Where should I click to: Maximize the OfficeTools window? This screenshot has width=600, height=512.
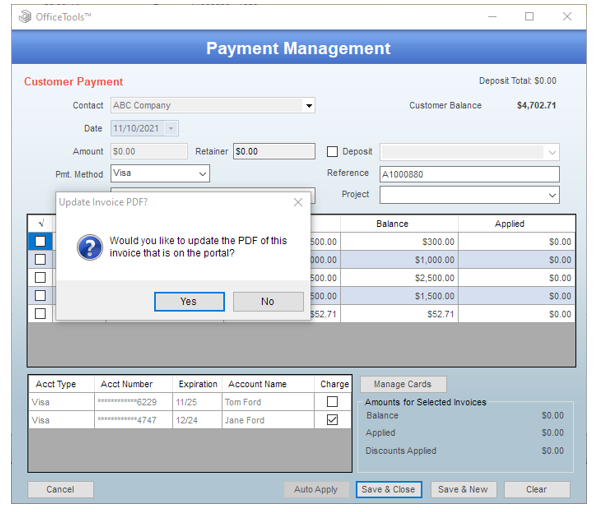click(529, 16)
